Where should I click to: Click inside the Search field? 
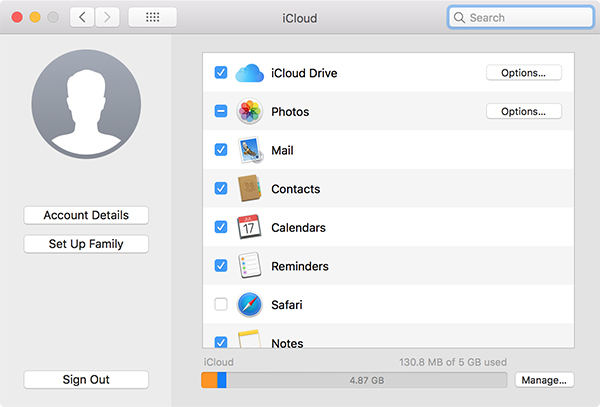(520, 18)
